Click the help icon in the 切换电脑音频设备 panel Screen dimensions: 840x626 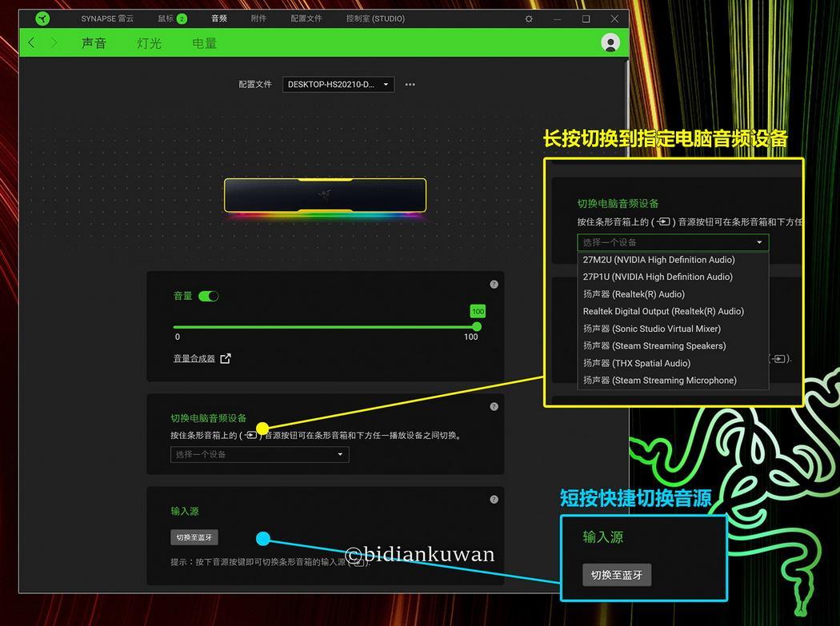pos(494,406)
